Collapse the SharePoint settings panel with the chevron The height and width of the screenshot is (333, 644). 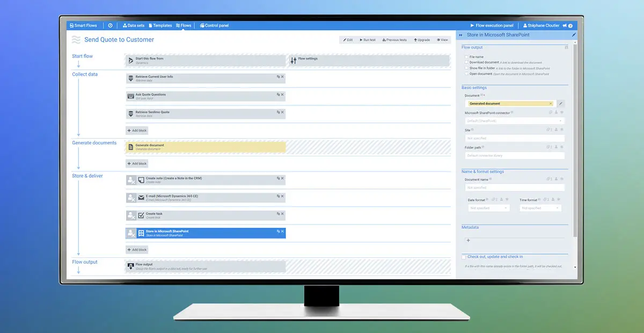(460, 35)
